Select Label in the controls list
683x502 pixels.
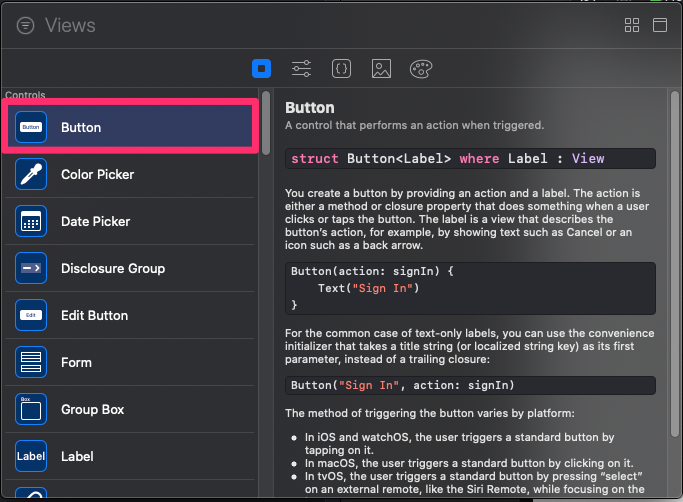coord(130,456)
